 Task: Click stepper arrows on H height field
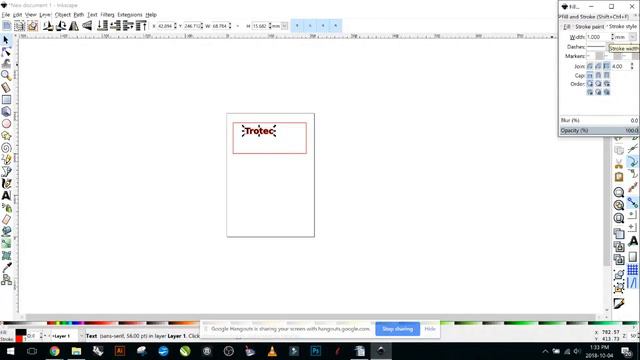(x=270, y=26)
